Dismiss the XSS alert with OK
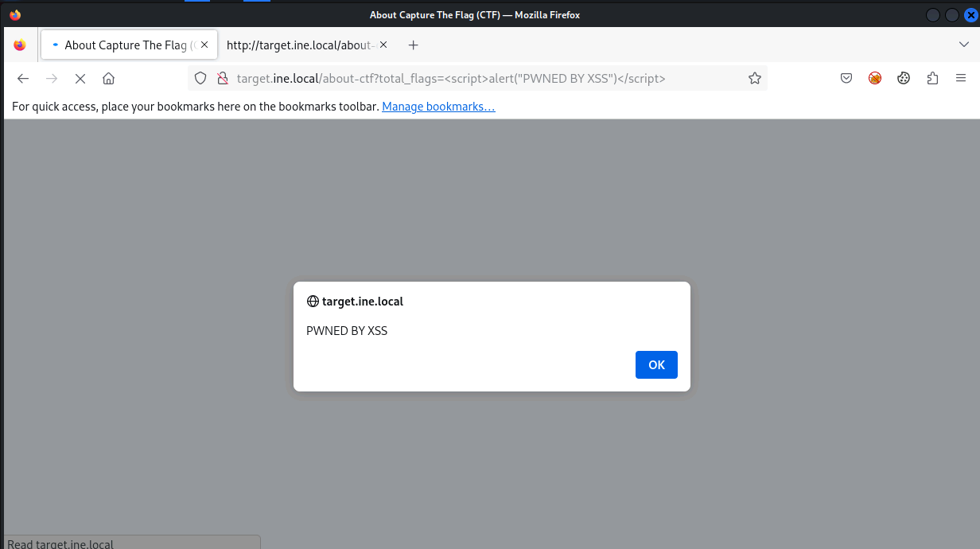Image resolution: width=980 pixels, height=549 pixels. (656, 364)
